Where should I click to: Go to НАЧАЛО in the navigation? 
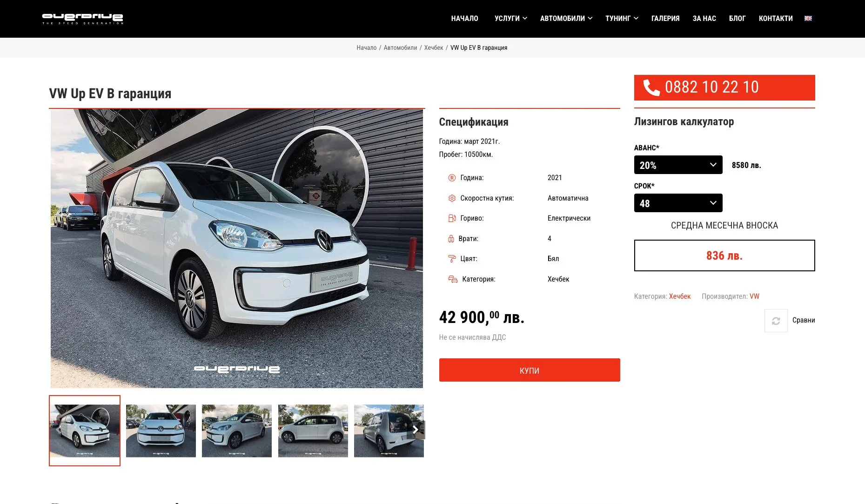[464, 19]
